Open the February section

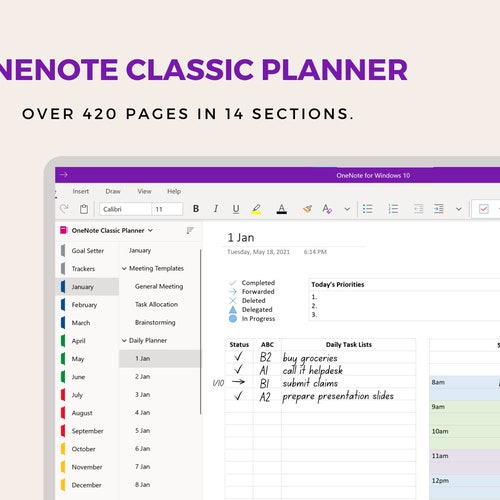coord(88,305)
